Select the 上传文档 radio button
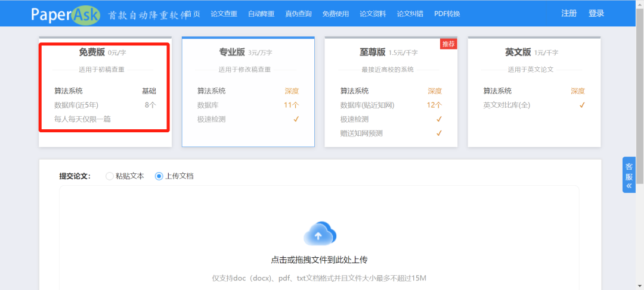The width and height of the screenshot is (644, 290). (159, 176)
